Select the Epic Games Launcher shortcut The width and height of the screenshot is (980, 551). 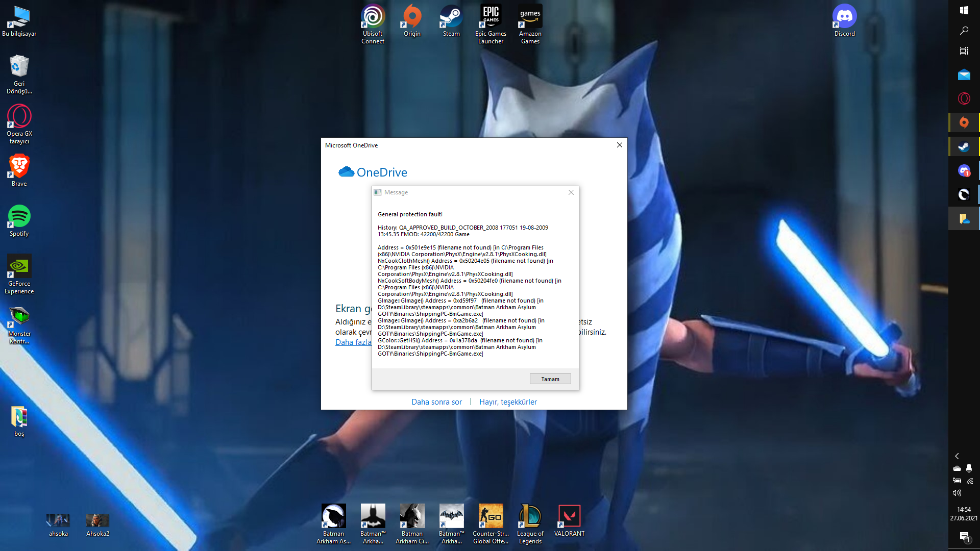pos(491,24)
